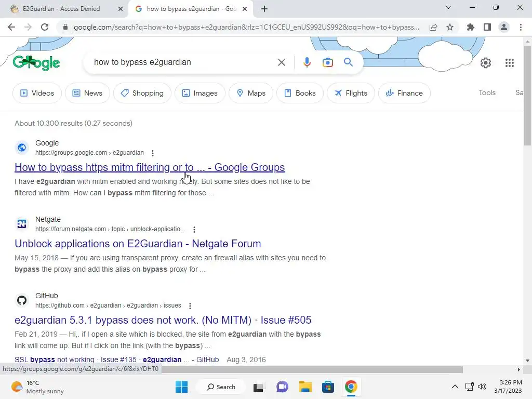The image size is (532, 399).
Task: Open the Google apps grid
Action: [x=510, y=63]
